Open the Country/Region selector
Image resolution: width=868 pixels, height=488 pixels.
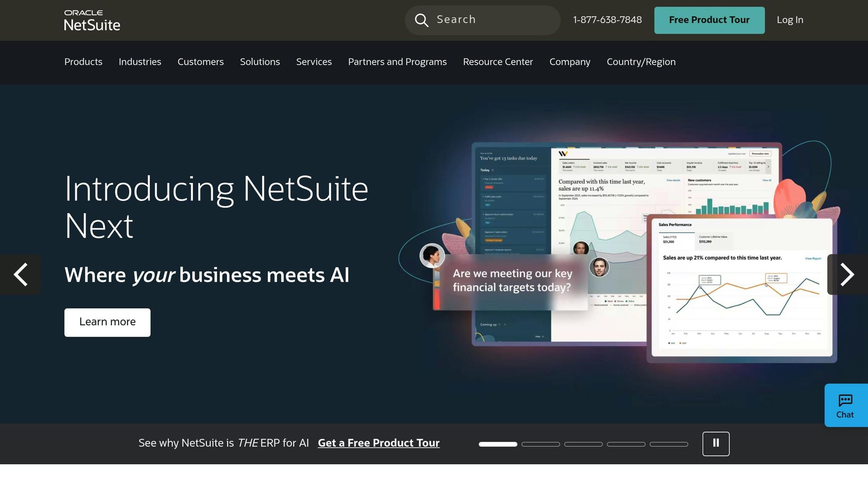[641, 62]
